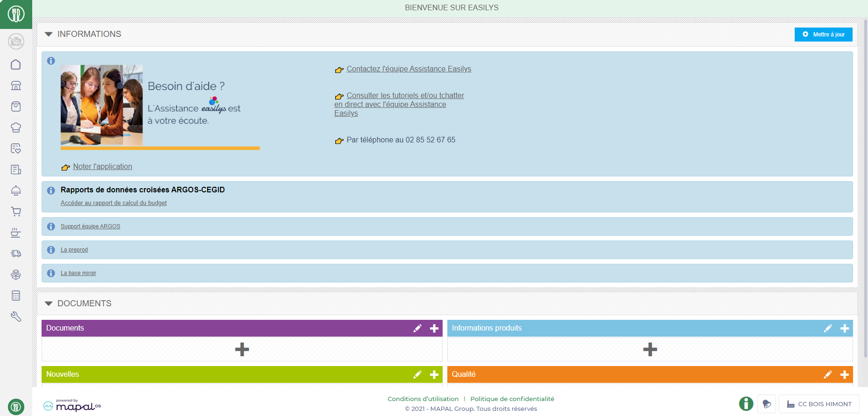This screenshot has height=416, width=868.
Task: Open Accéder au rapport de calcul du budget
Action: coord(113,203)
